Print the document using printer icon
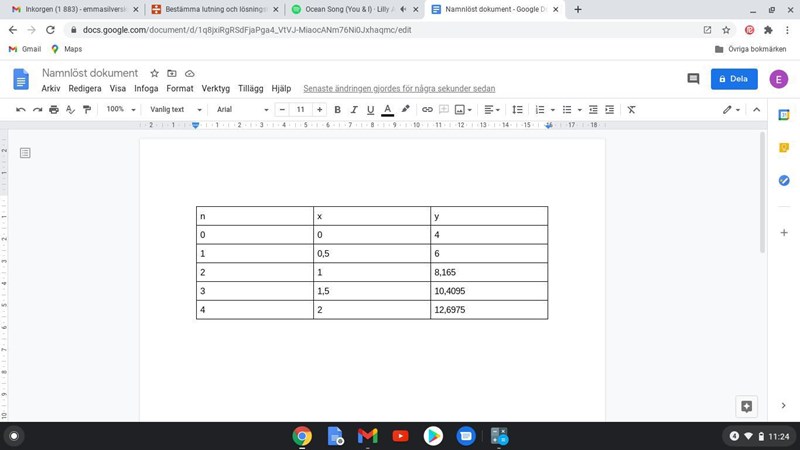Viewport: 800px width, 450px height. (54, 109)
